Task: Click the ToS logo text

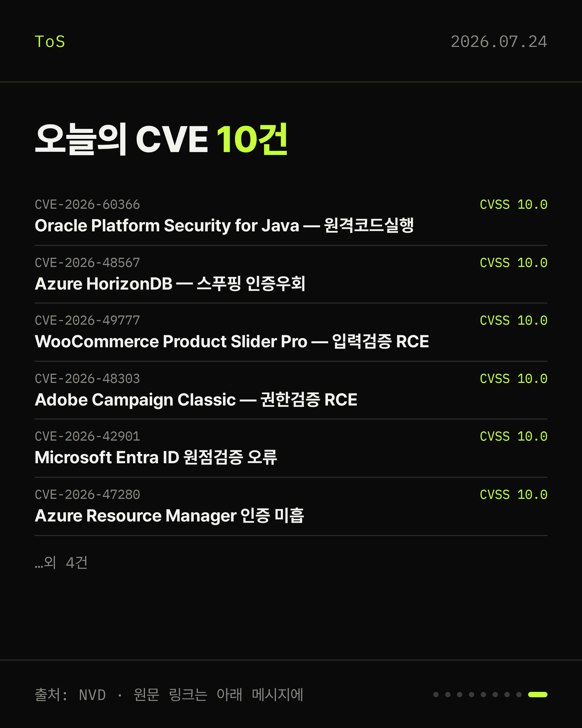Action: [50, 42]
